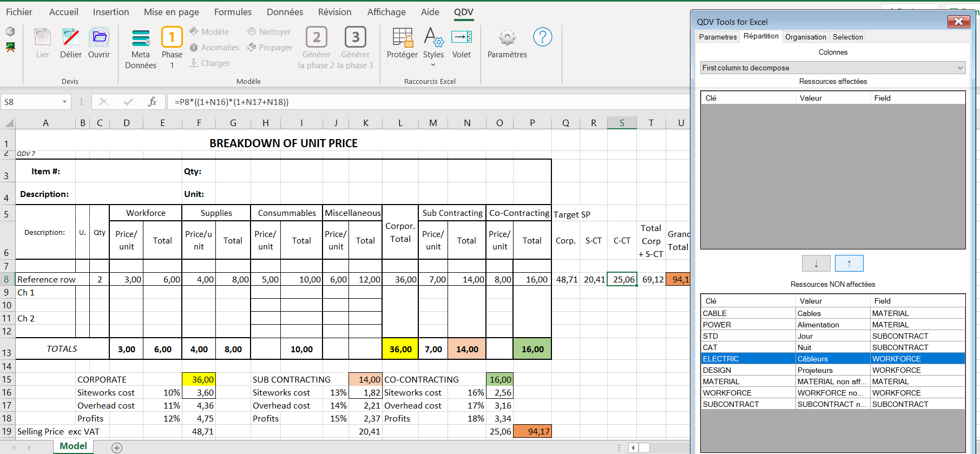Screen dimensions: 980x454
Task: Click the green CO-CONTRACTING 16,00 cell
Action: tap(499, 379)
